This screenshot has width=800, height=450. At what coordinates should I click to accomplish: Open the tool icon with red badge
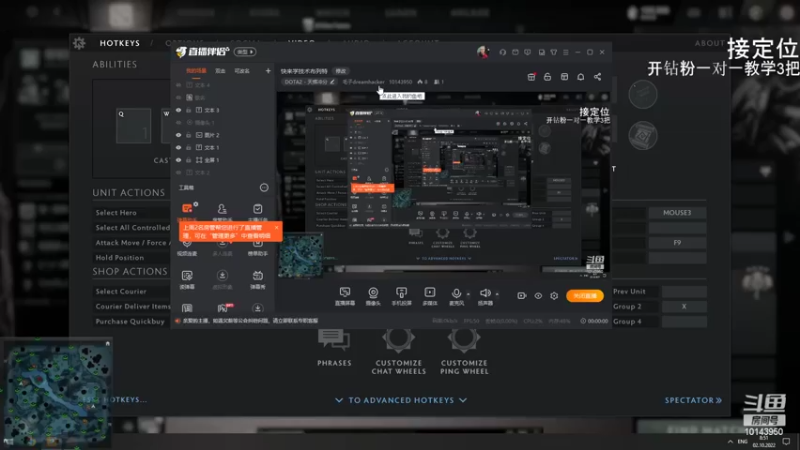(x=223, y=308)
